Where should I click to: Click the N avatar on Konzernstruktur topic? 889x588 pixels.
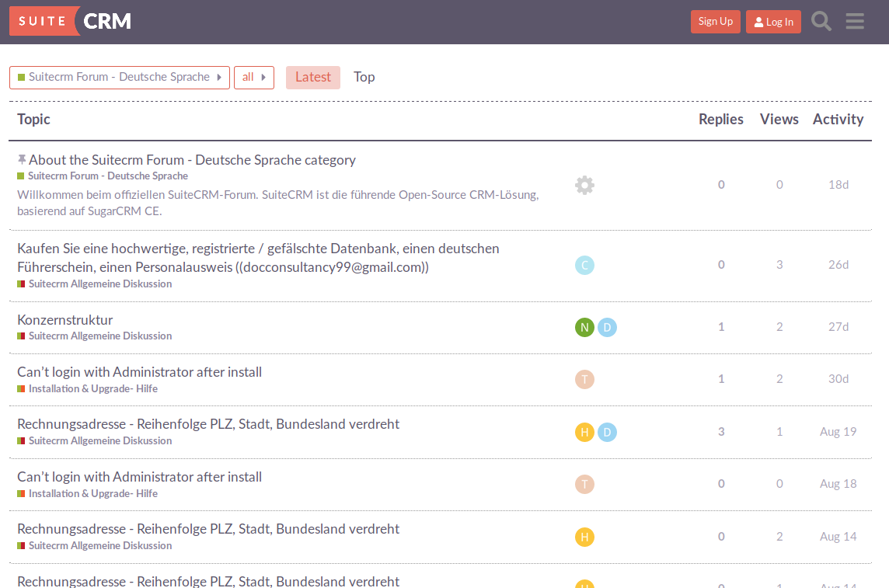(x=584, y=328)
